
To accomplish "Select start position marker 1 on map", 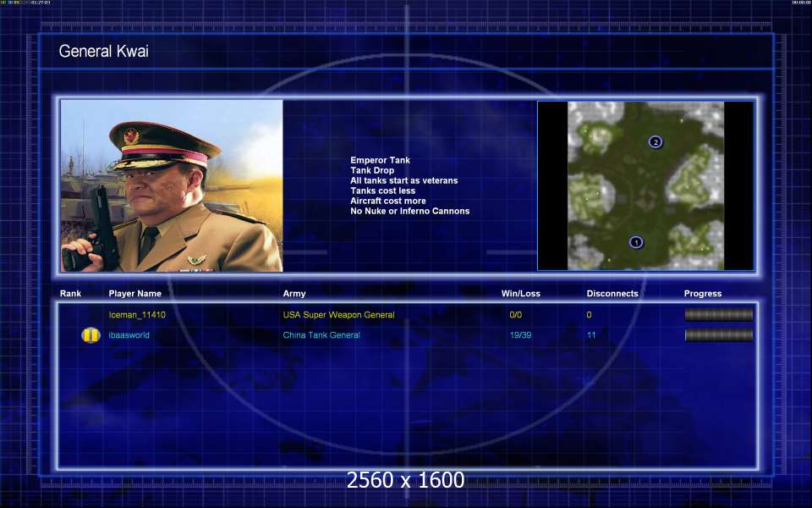I will [x=636, y=242].
